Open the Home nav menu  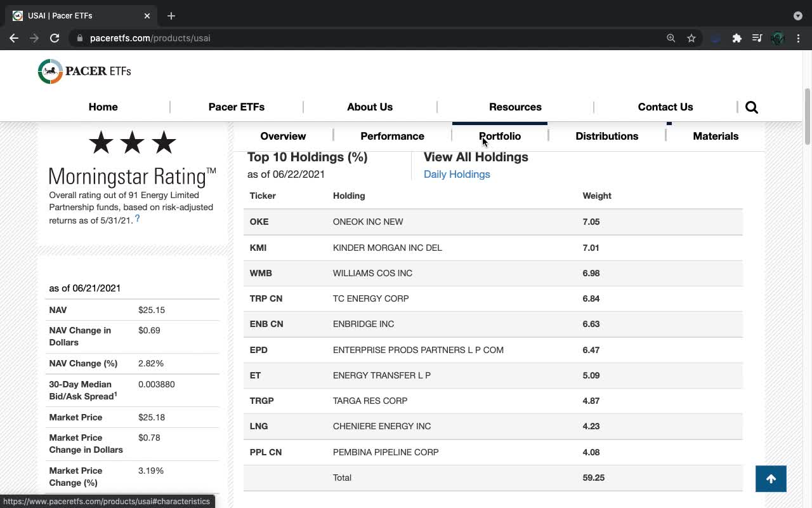[103, 107]
